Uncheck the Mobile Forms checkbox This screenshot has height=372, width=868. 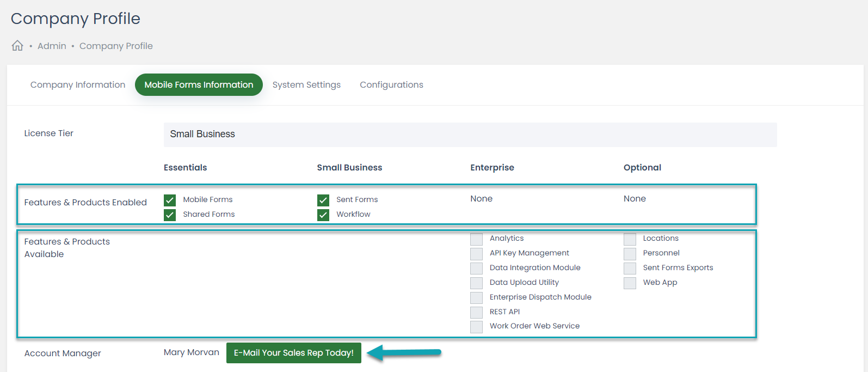[x=170, y=200]
